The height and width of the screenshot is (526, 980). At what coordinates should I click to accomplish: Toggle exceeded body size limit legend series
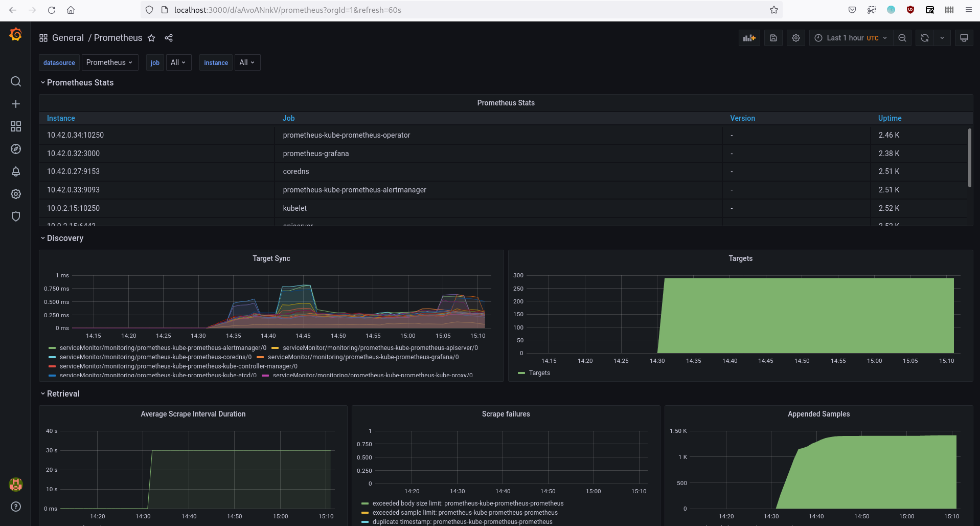coord(468,503)
